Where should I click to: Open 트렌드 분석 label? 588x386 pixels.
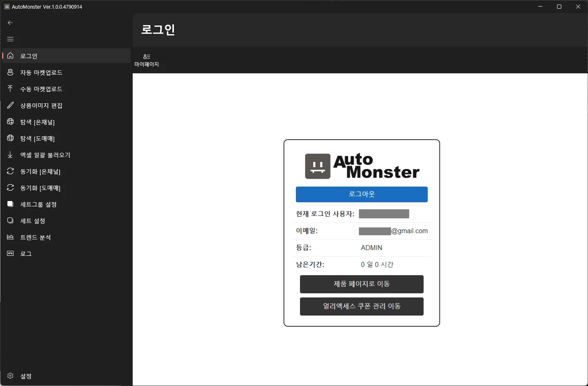(x=35, y=237)
